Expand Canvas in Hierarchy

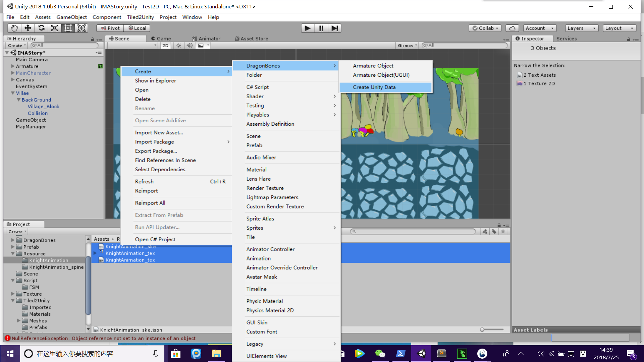tap(13, 80)
